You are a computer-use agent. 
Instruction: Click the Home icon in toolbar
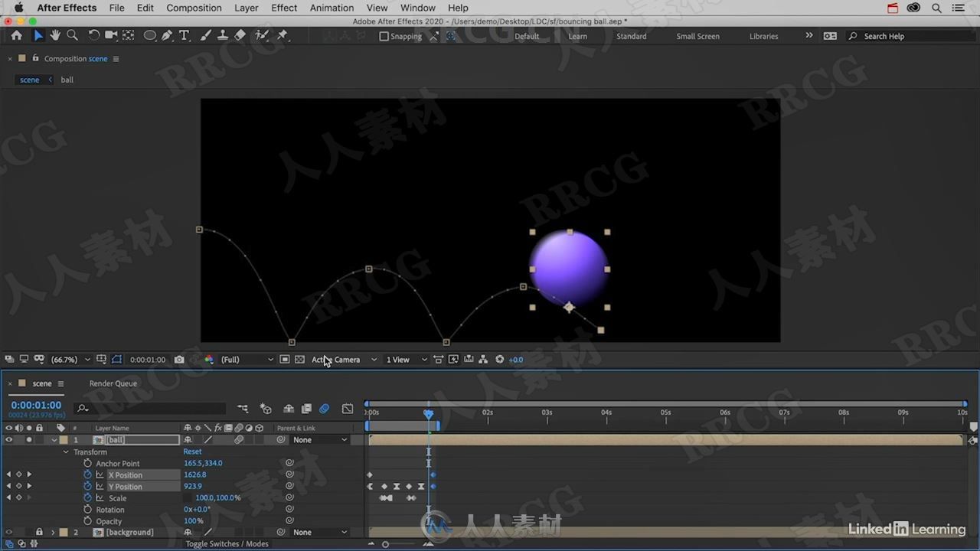pyautogui.click(x=17, y=35)
